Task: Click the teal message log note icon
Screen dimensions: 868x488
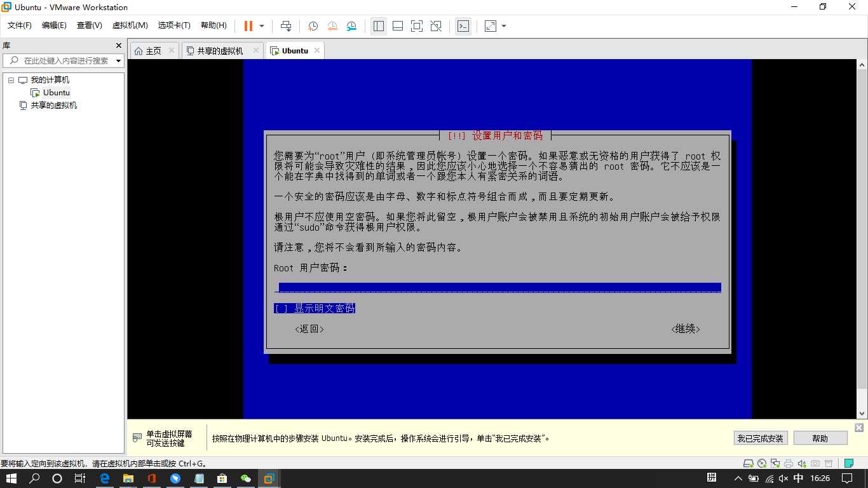Action: click(849, 463)
